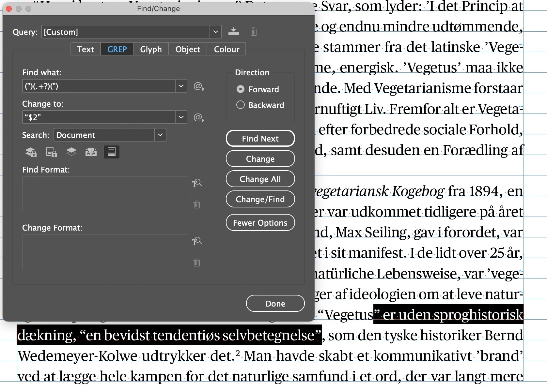547x392 pixels.
Task: Switch to the Glyph tab
Action: coord(151,49)
